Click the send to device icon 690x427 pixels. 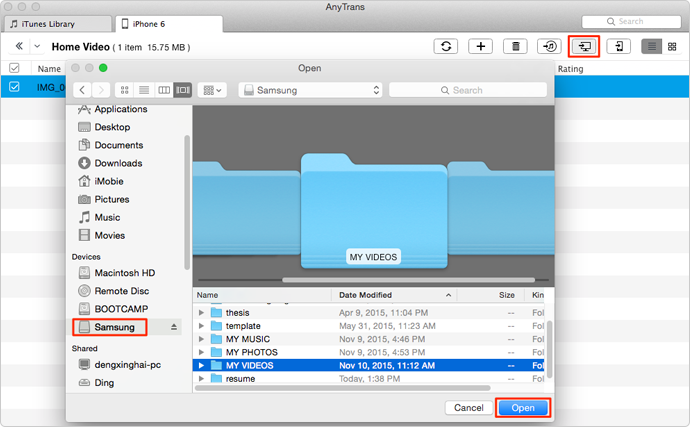click(x=619, y=46)
